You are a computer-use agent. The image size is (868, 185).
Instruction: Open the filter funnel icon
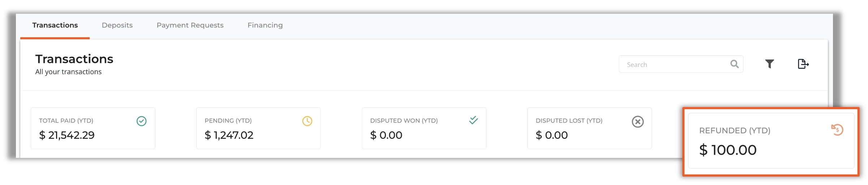(769, 64)
